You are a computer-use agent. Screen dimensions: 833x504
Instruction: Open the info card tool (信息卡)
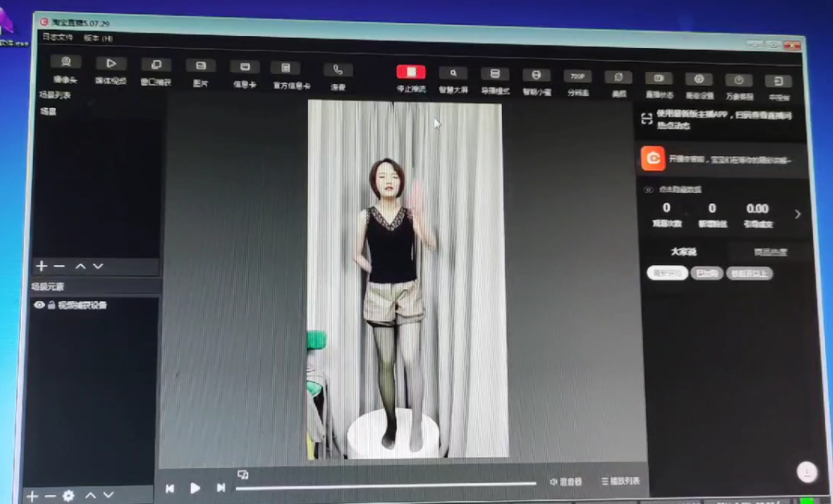(245, 68)
